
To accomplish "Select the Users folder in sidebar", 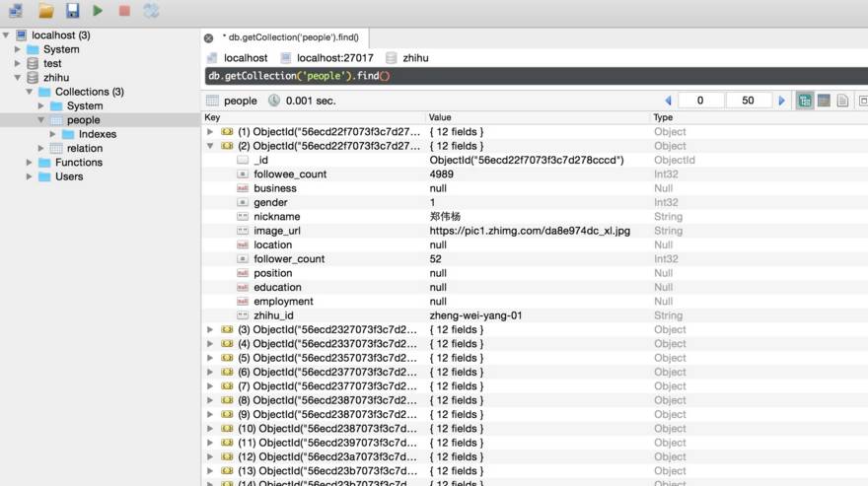I will point(69,177).
